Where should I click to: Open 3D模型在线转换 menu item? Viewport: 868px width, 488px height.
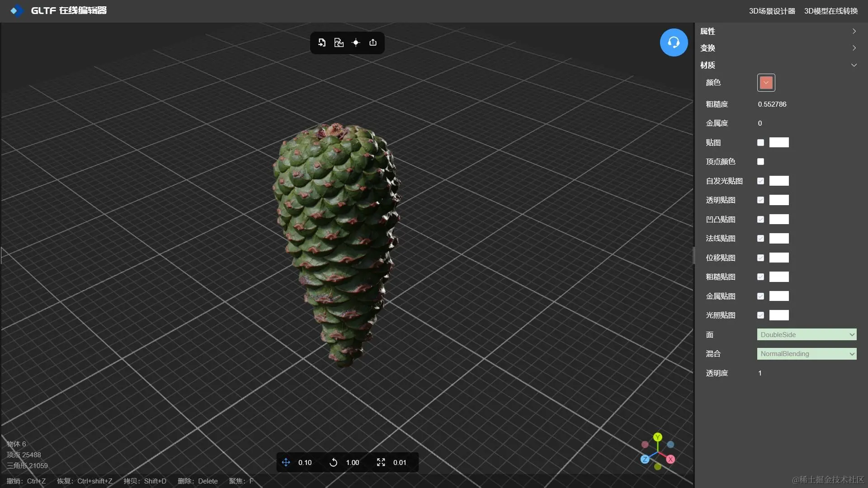(830, 11)
